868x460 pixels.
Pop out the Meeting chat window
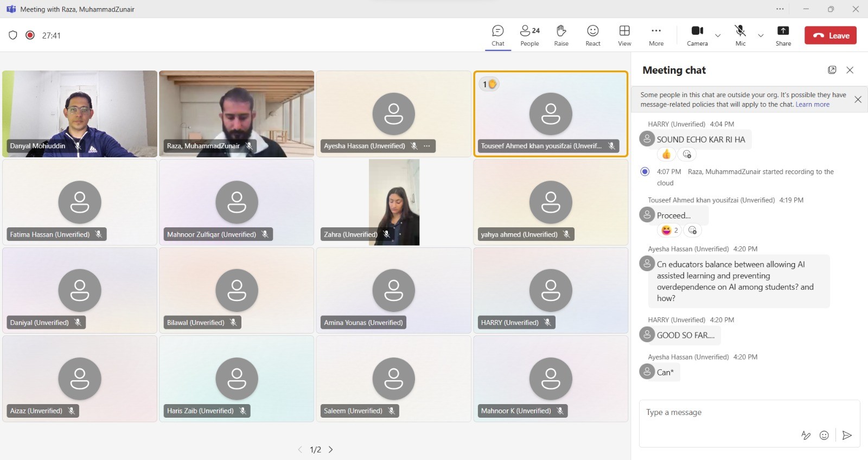pos(832,70)
